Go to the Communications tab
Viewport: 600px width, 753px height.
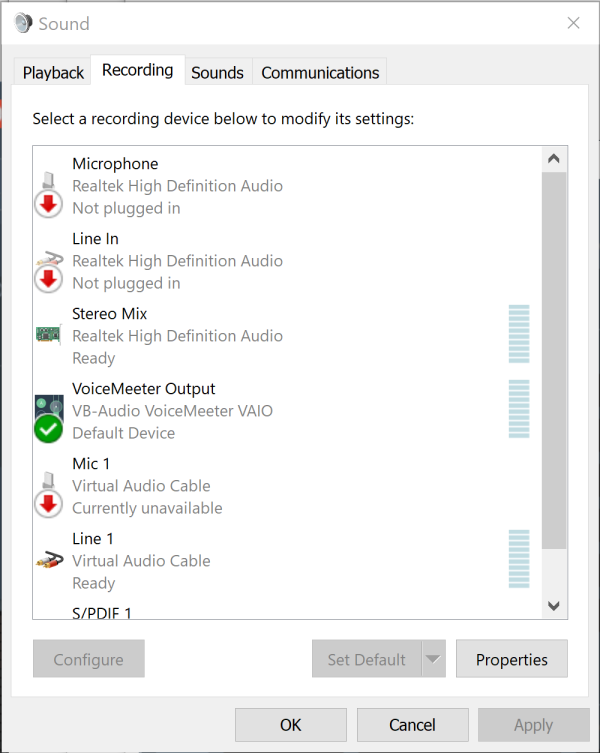[320, 73]
